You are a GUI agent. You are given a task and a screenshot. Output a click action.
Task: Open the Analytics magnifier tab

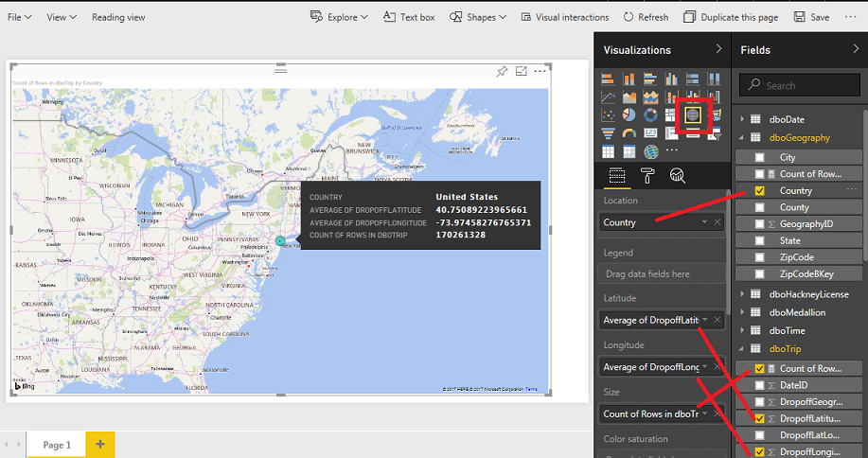677,175
